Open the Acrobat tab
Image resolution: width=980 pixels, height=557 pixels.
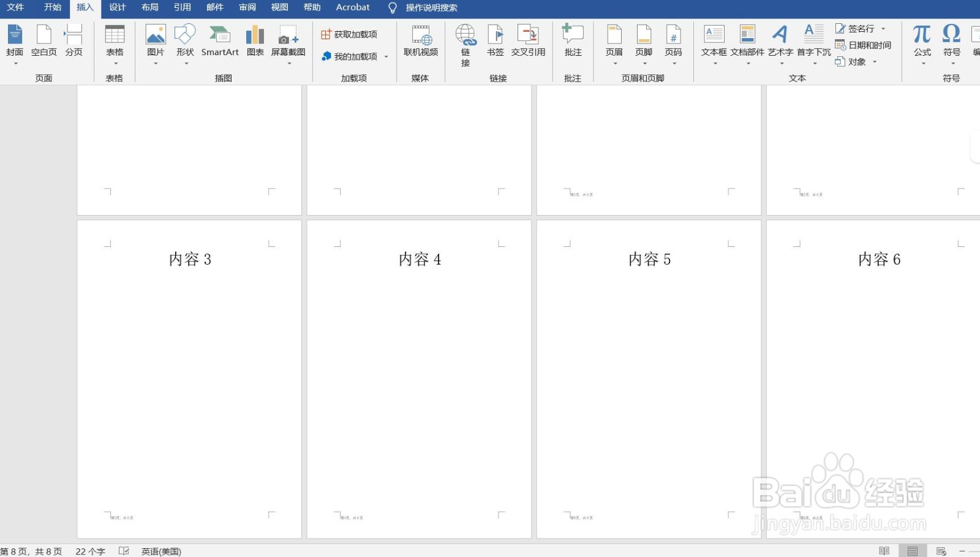[x=353, y=7]
